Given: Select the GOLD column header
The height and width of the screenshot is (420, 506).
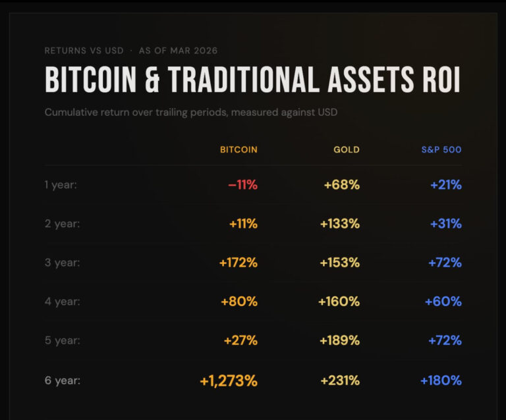Looking at the screenshot, I should point(347,149).
